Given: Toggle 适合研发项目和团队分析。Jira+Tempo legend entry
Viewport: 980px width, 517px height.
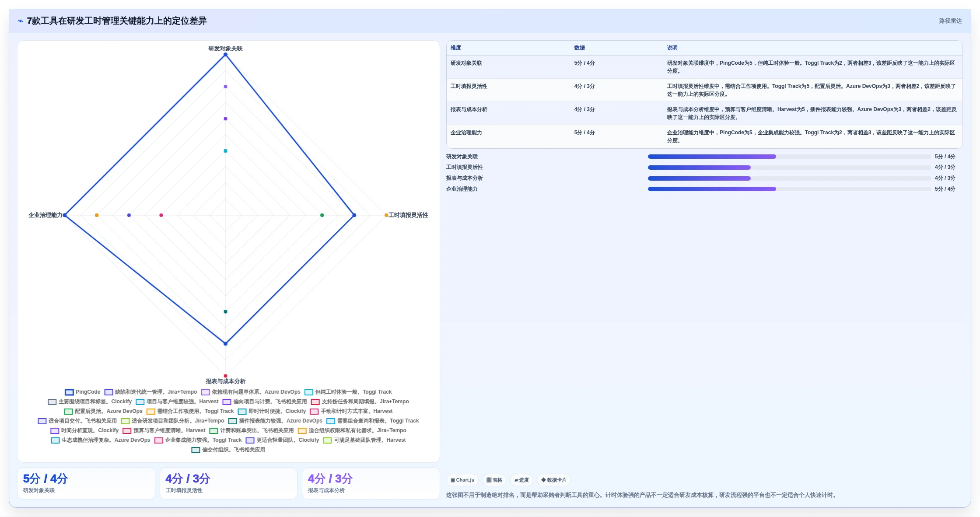Looking at the screenshot, I should 172,421.
